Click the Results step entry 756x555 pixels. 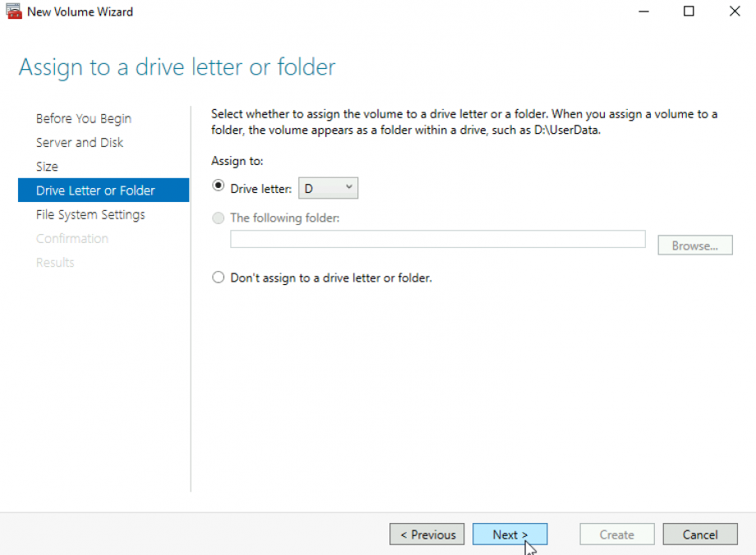(55, 262)
